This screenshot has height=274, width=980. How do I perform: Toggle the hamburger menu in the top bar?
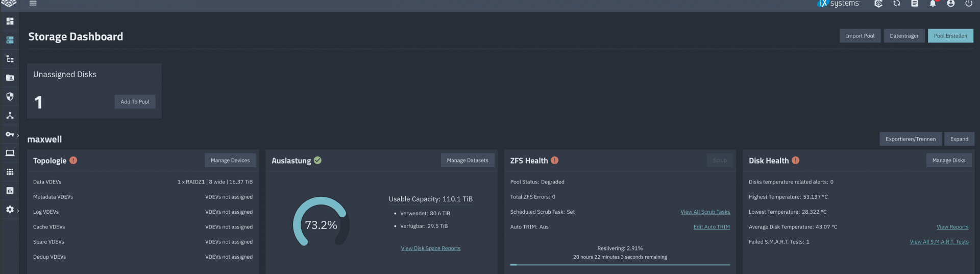[x=33, y=3]
